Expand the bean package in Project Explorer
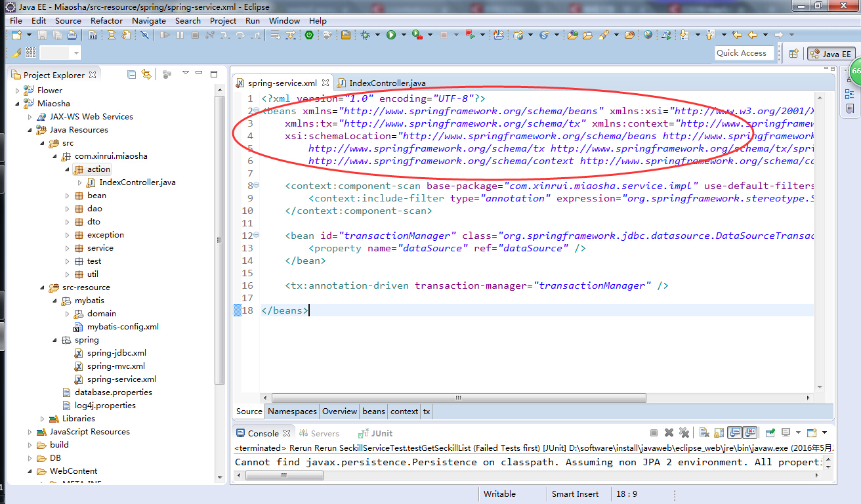The image size is (861, 504). point(68,195)
